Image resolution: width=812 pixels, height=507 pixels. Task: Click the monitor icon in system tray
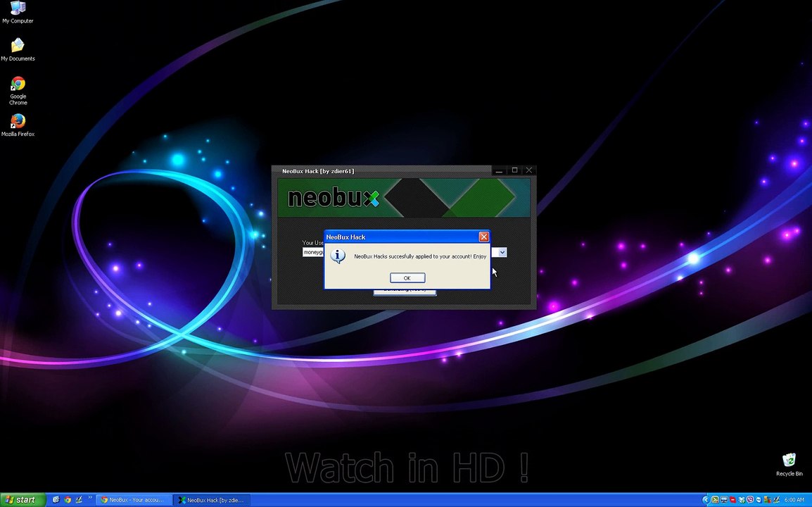pyautogui.click(x=724, y=500)
